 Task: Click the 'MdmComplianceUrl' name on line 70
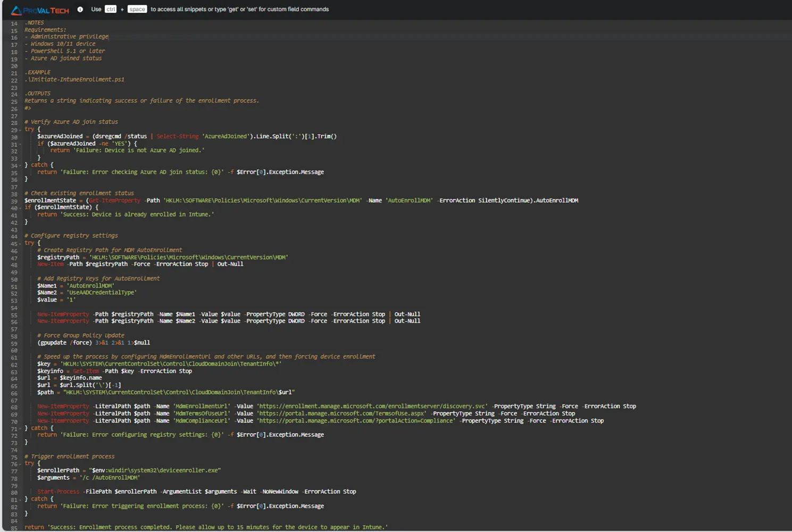pos(202,420)
